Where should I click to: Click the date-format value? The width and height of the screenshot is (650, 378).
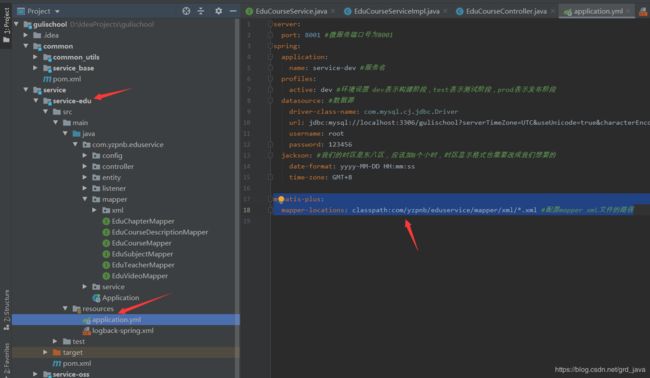(377, 166)
